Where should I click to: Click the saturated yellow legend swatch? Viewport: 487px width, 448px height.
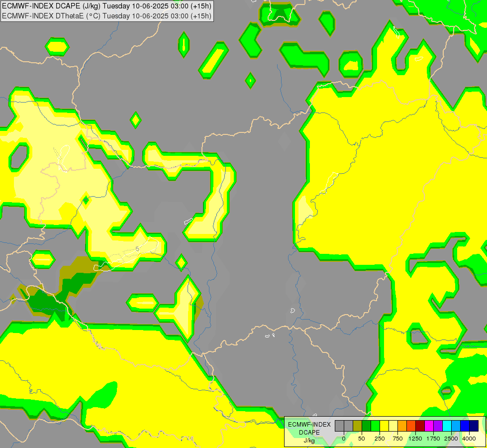384,426
